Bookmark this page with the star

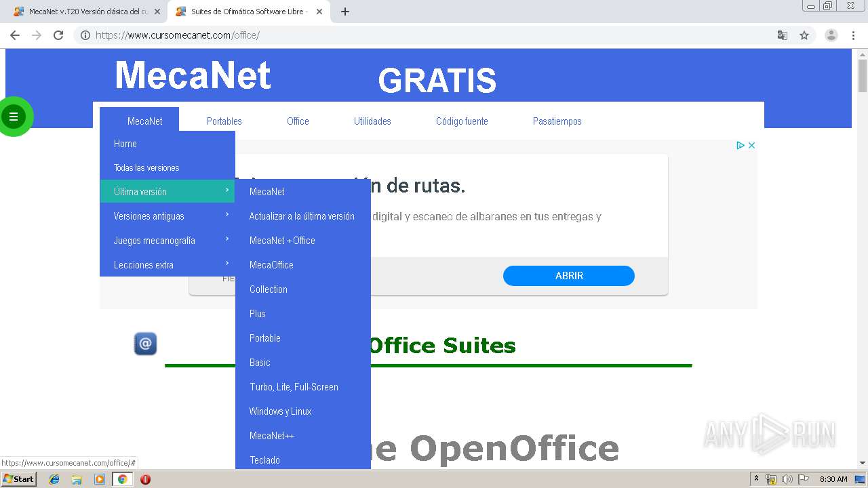click(804, 35)
